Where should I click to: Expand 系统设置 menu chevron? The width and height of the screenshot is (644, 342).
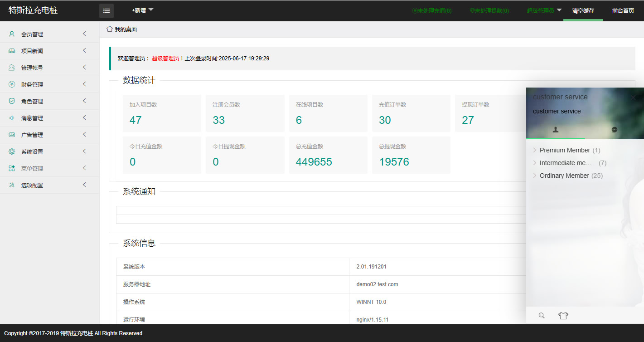coord(84,151)
